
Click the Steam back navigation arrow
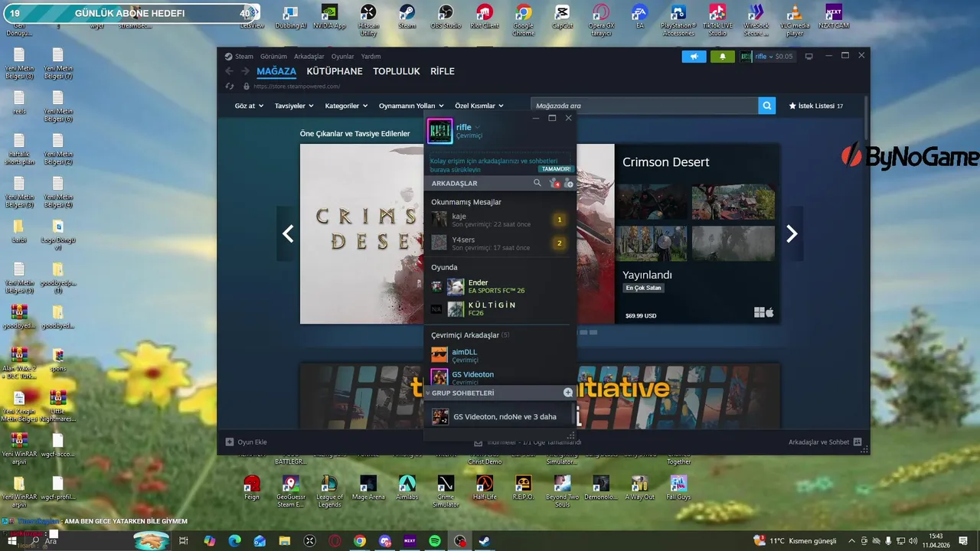coord(229,71)
